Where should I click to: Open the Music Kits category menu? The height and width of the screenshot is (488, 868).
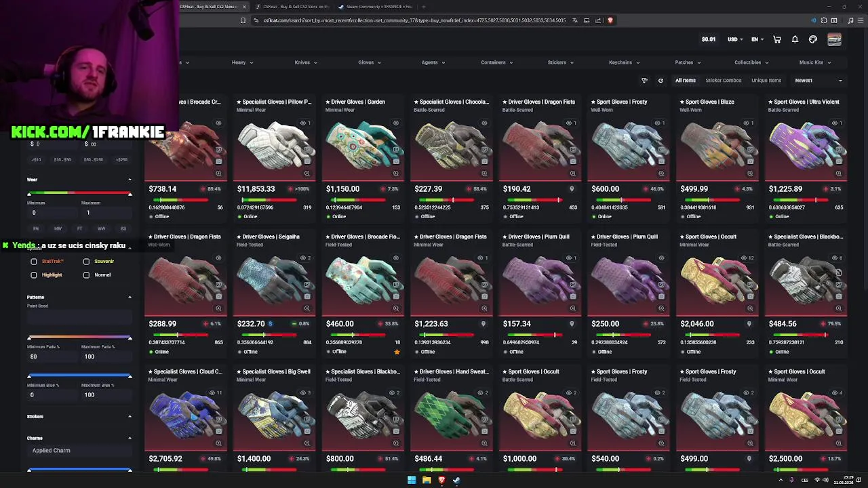[x=815, y=62]
